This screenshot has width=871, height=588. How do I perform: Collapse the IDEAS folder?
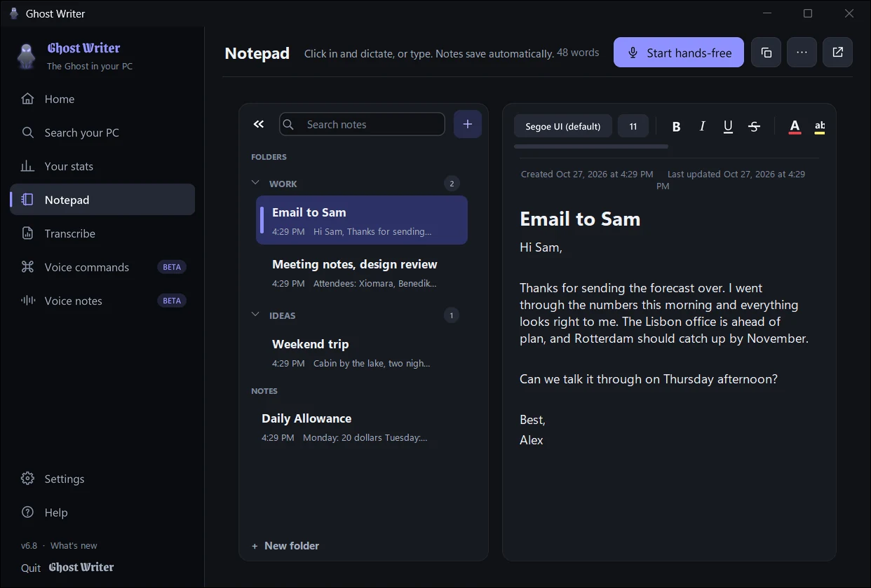[255, 315]
